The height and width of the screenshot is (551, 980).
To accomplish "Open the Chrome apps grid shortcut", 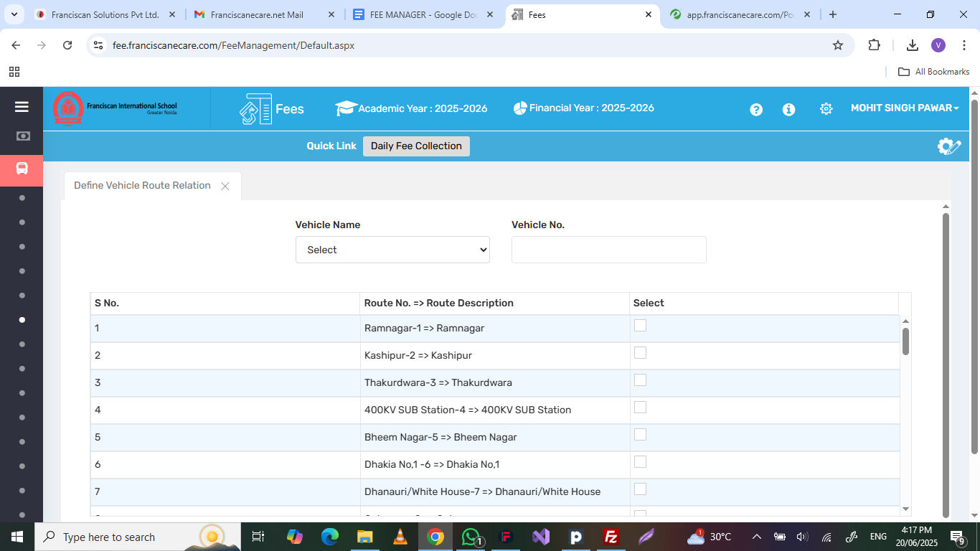I will pyautogui.click(x=14, y=72).
